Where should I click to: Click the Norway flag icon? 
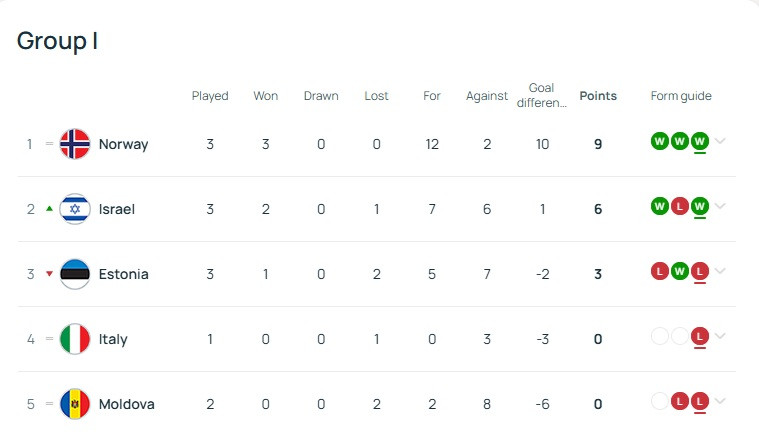[x=75, y=144]
